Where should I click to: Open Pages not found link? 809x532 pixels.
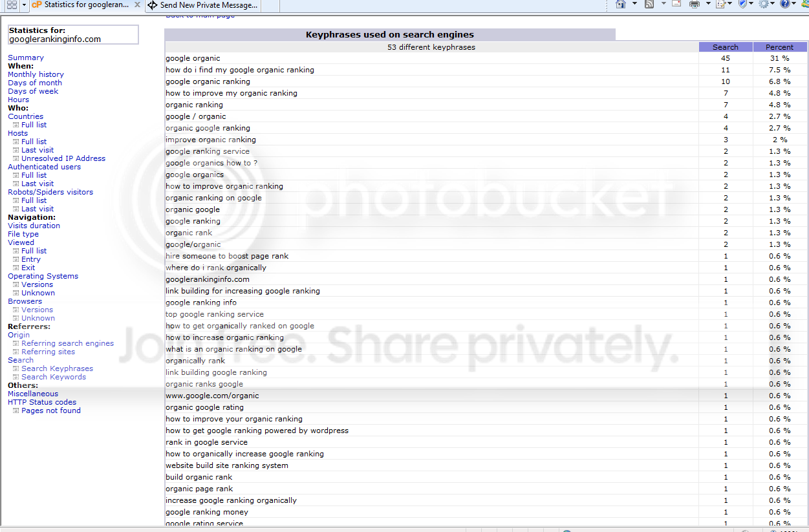click(51, 410)
